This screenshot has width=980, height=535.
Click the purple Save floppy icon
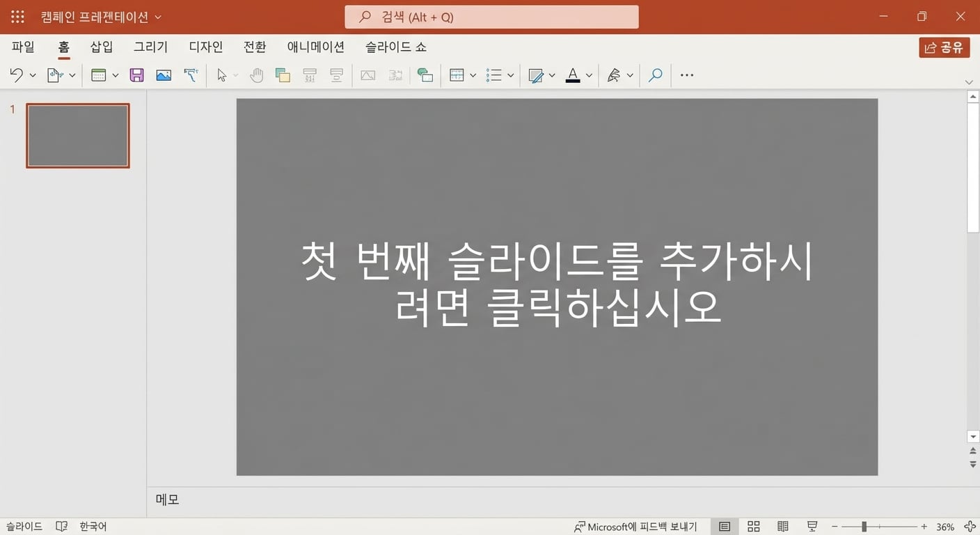coord(137,75)
